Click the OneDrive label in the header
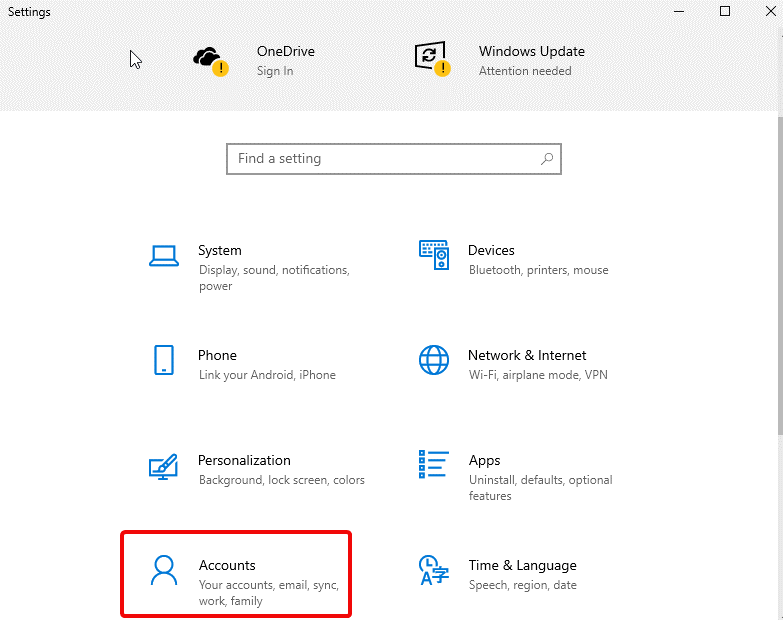783x620 pixels. click(286, 51)
